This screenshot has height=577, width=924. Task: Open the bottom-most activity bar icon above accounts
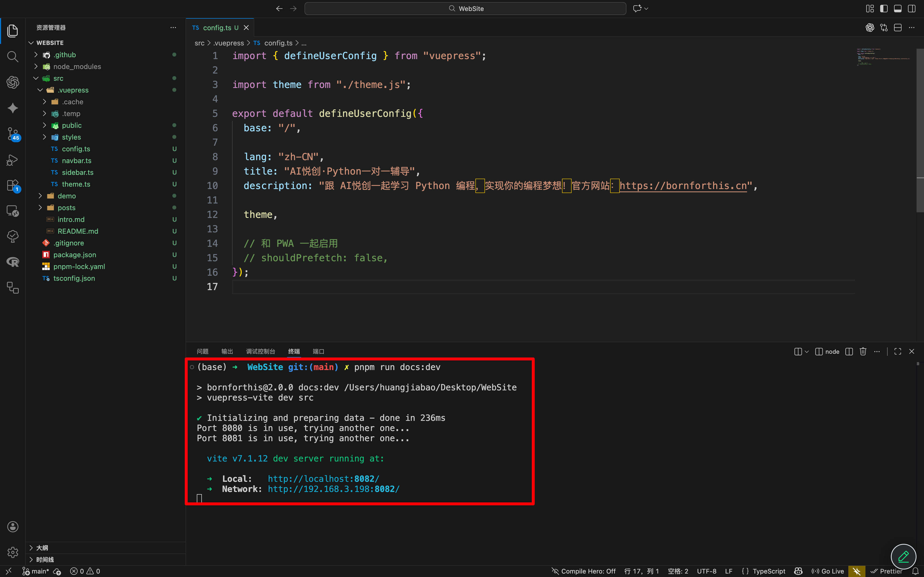click(x=13, y=288)
